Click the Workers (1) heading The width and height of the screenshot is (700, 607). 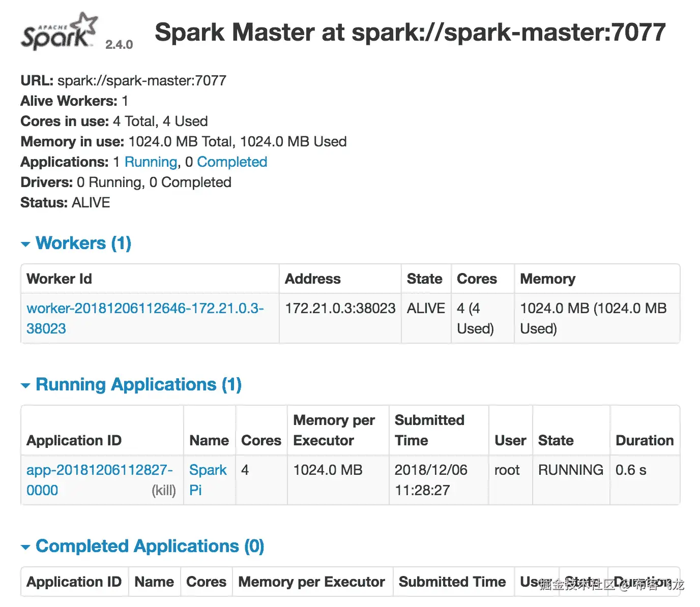[83, 243]
